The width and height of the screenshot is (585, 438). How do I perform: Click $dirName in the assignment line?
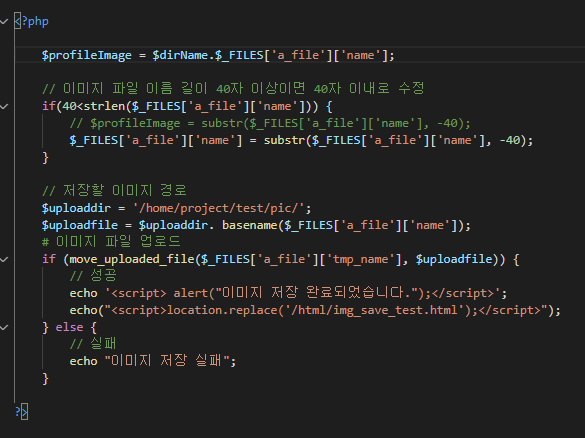(x=180, y=56)
